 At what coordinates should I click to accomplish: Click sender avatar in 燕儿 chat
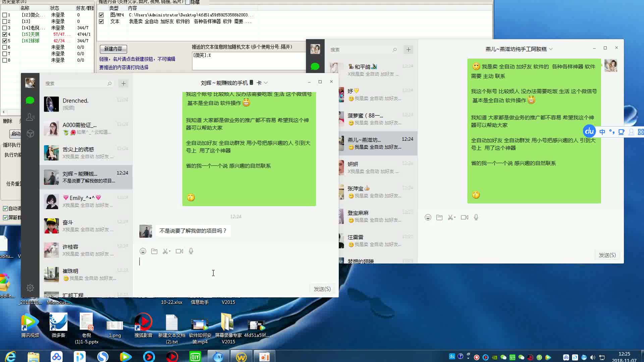[x=611, y=66]
